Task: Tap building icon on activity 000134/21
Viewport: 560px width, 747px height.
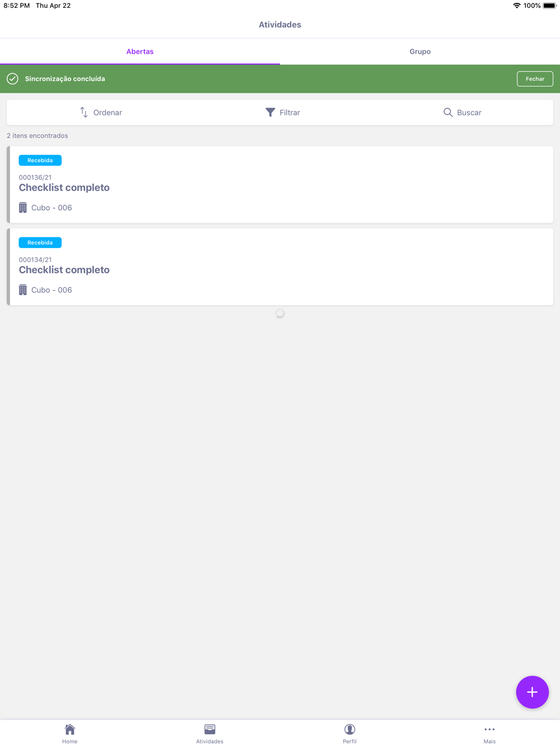Action: click(x=23, y=290)
